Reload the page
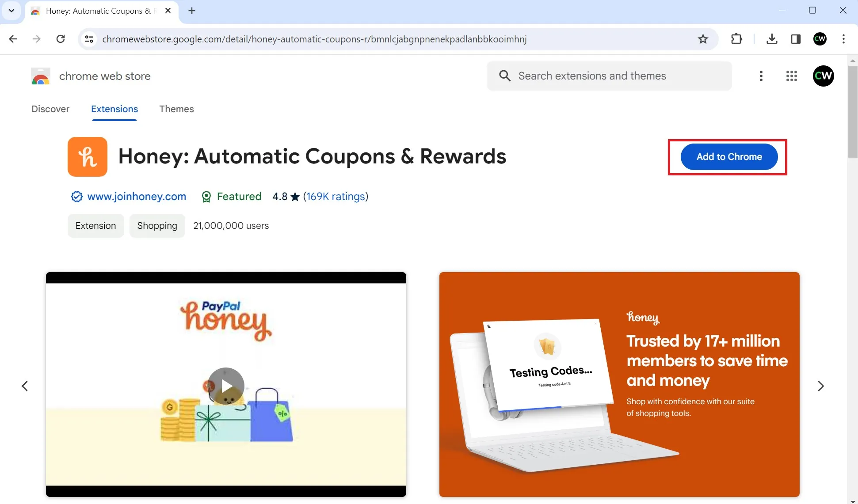The image size is (858, 504). (61, 39)
